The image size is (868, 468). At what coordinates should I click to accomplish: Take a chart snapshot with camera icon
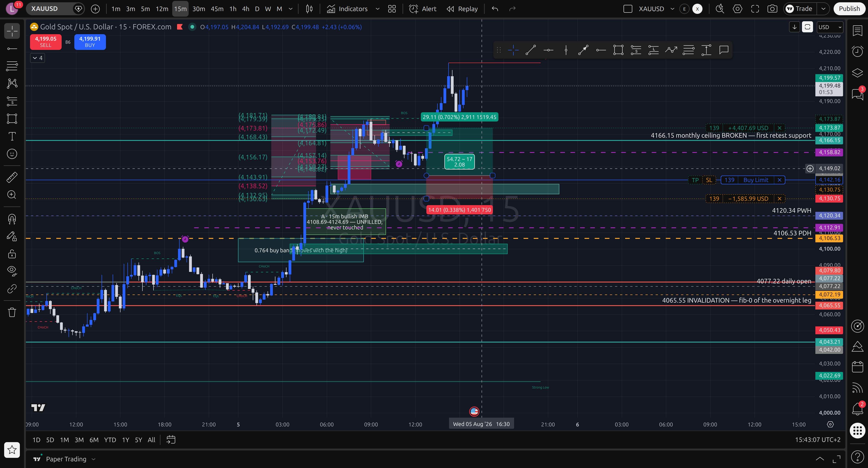(772, 9)
